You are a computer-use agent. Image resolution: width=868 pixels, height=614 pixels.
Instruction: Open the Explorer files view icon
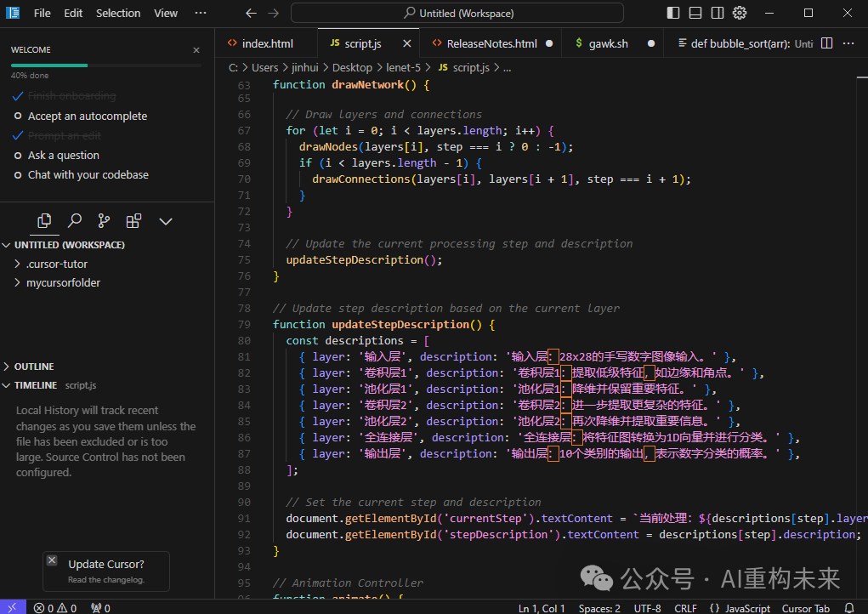[44, 221]
